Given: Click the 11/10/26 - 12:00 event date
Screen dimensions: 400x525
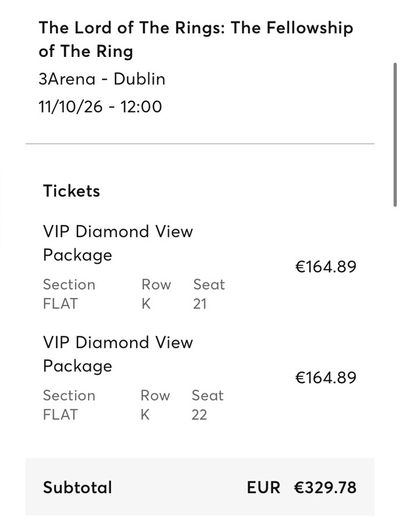Looking at the screenshot, I should [100, 106].
